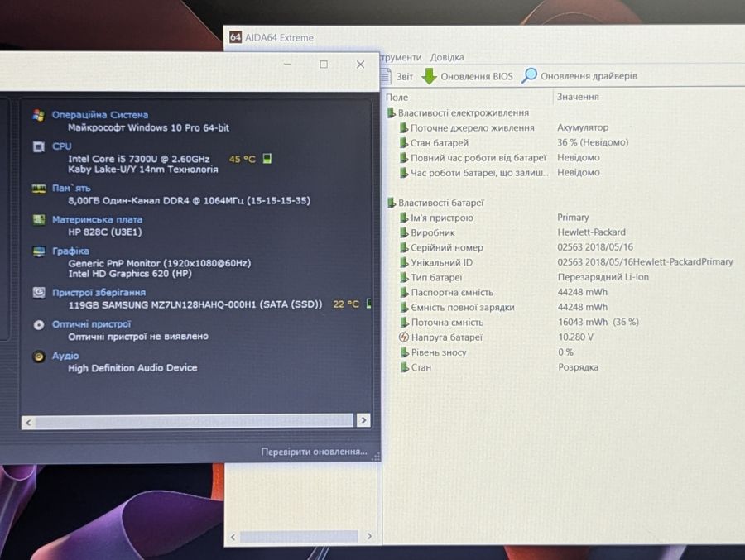Click the Стан батарей row icon

(x=404, y=142)
